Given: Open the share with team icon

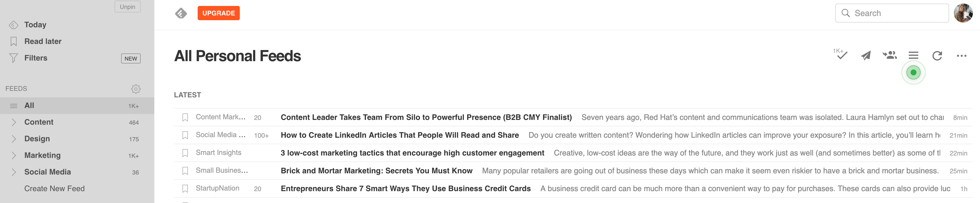Looking at the screenshot, I should pos(890,55).
